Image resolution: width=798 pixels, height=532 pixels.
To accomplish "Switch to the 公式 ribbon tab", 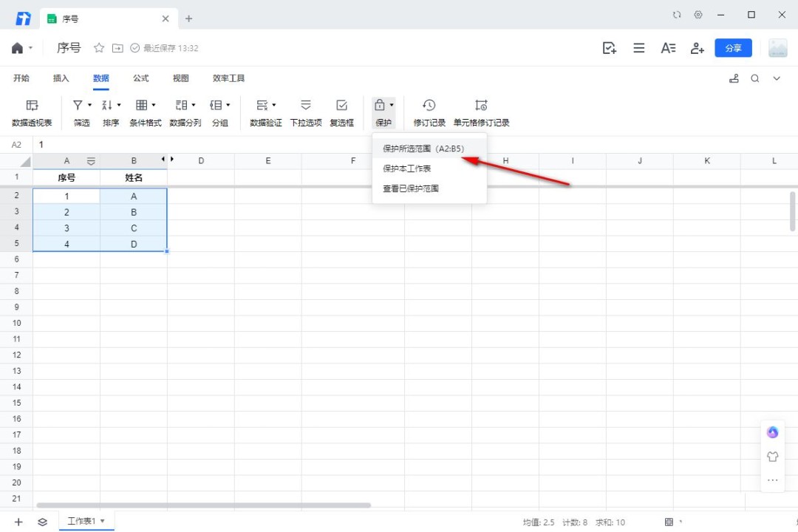I will coord(140,78).
